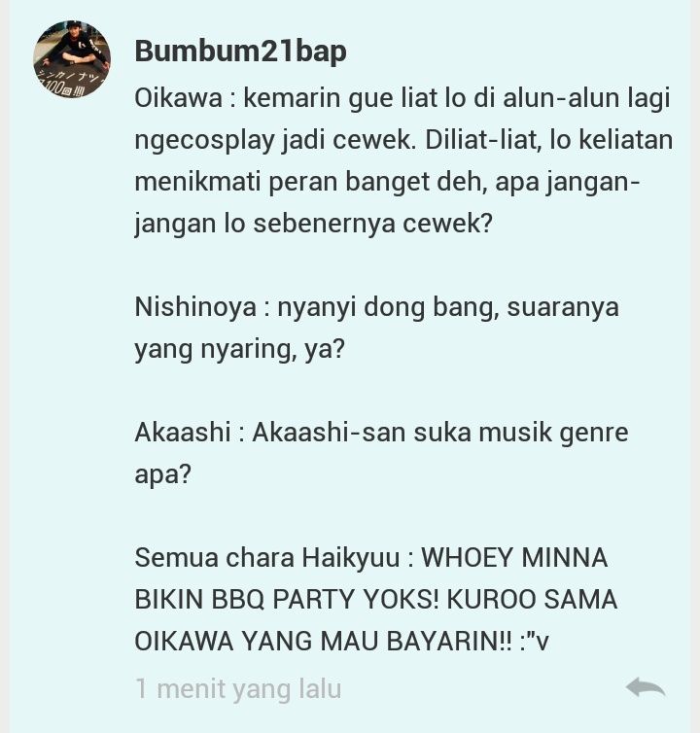Image resolution: width=700 pixels, height=733 pixels.
Task: Open Bumbum21bap's round profile picture
Action: (72, 59)
